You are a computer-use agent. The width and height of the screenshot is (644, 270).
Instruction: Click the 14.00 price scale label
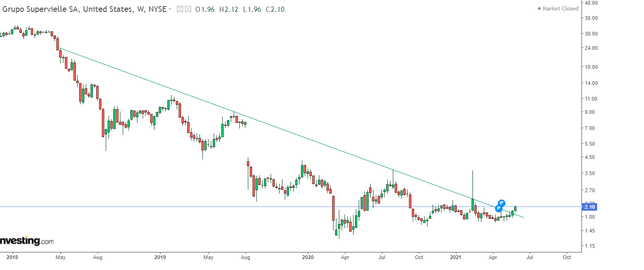pyautogui.click(x=591, y=83)
